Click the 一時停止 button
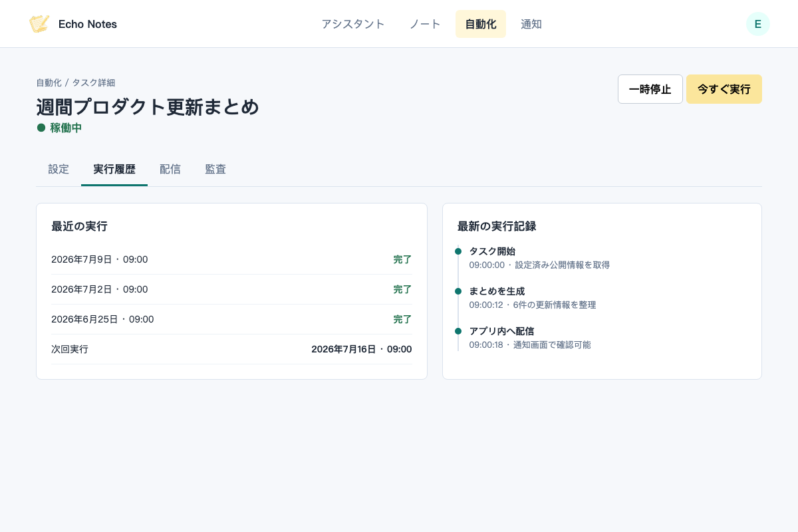798x532 pixels. pyautogui.click(x=650, y=89)
